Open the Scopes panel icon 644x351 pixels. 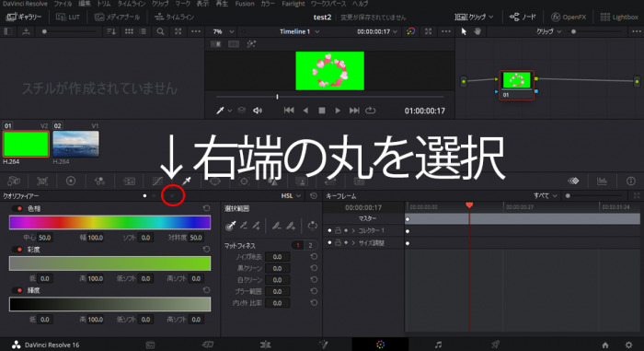point(602,181)
